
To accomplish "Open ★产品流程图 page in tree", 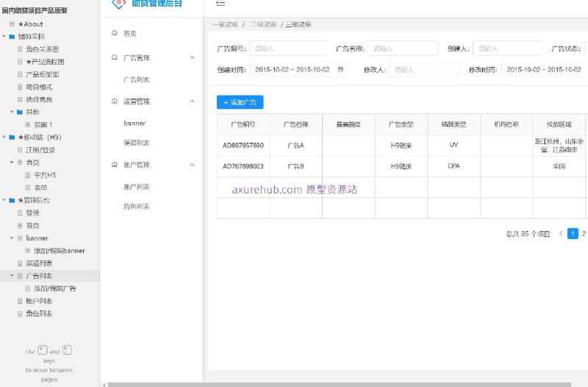I will [45, 62].
